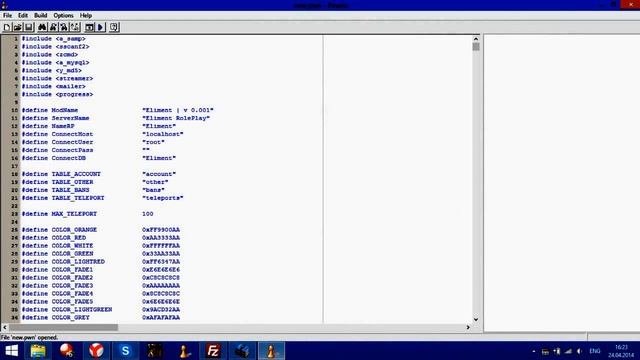Click the horizontal scrollbar thumb

tap(64, 327)
